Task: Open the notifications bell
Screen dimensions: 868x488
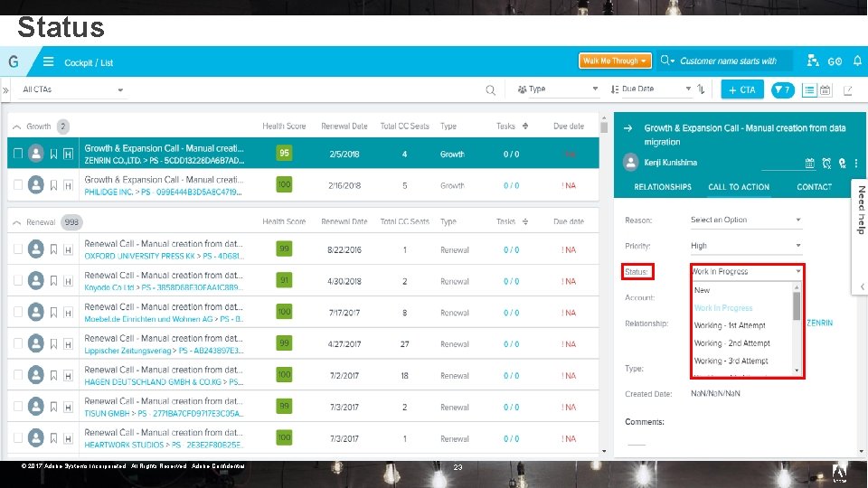Action: pyautogui.click(x=857, y=61)
